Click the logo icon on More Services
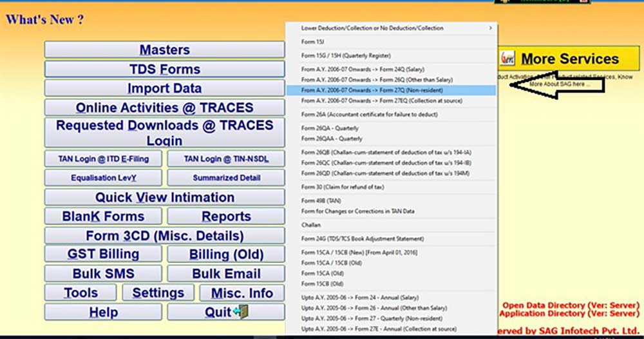The width and height of the screenshot is (644, 339). tap(508, 59)
